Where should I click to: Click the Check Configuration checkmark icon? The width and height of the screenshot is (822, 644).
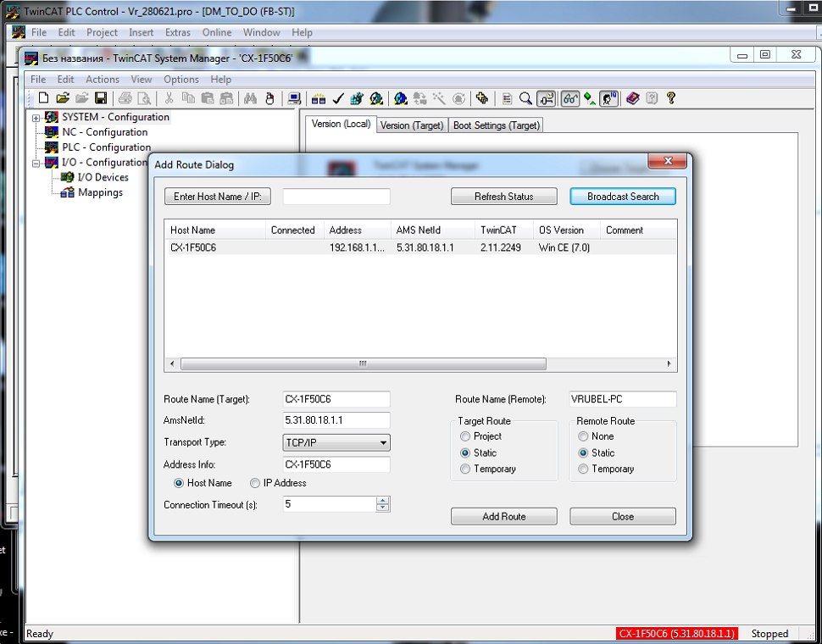[x=337, y=98]
